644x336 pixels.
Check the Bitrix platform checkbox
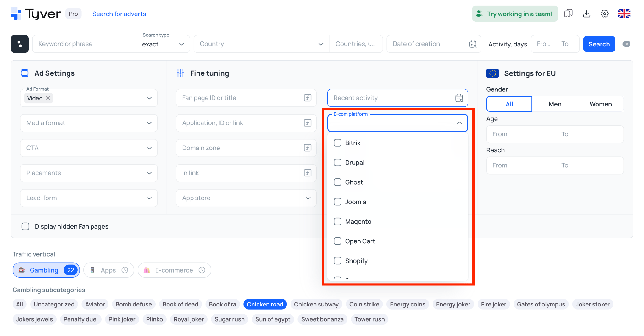[337, 143]
